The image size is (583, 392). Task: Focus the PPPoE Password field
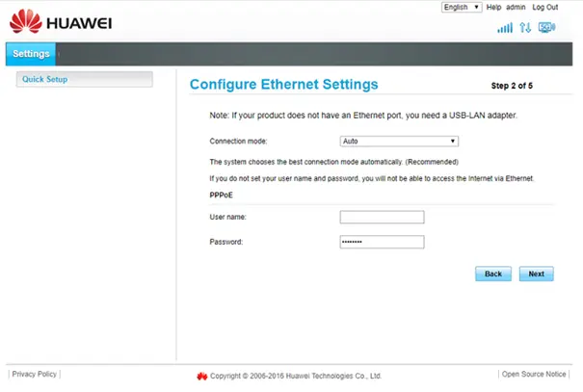pyautogui.click(x=382, y=242)
